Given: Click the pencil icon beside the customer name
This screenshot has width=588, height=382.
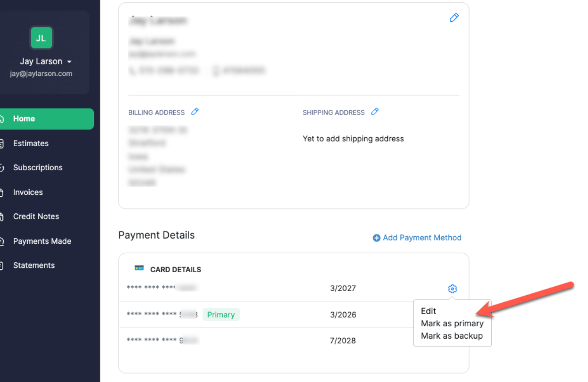Looking at the screenshot, I should pos(454,17).
